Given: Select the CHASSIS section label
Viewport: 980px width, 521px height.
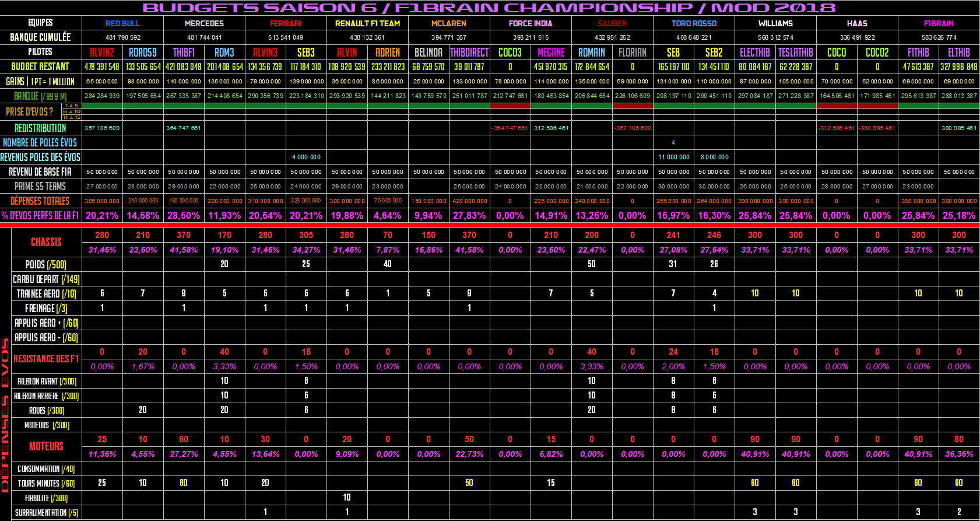Looking at the screenshot, I should click(46, 242).
